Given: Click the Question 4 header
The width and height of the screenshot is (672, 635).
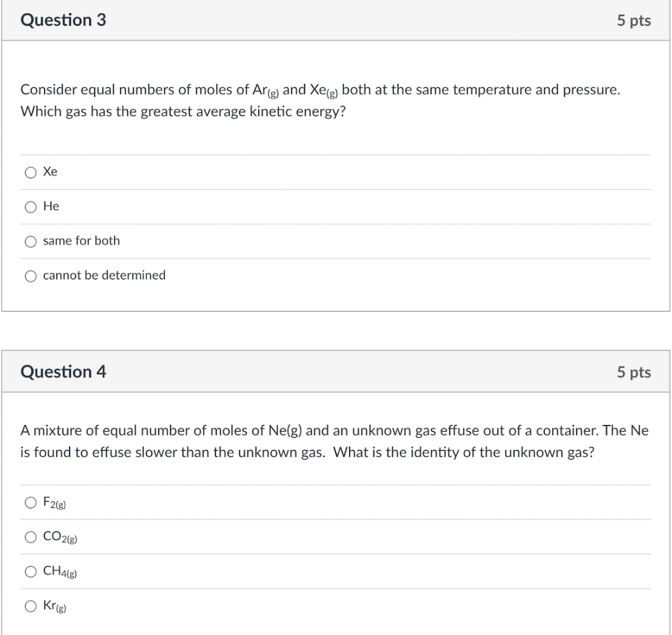Looking at the screenshot, I should [63, 371].
